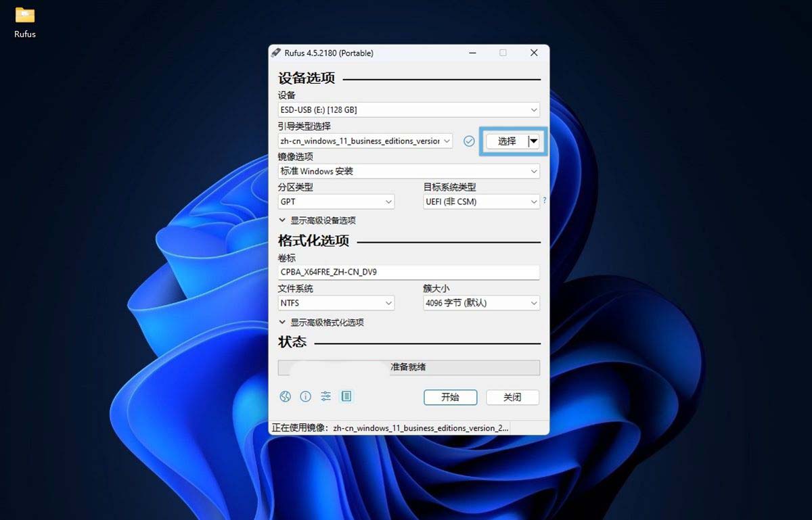Open Rufus settings via the sliders icon
This screenshot has height=520, width=812.
tap(325, 396)
